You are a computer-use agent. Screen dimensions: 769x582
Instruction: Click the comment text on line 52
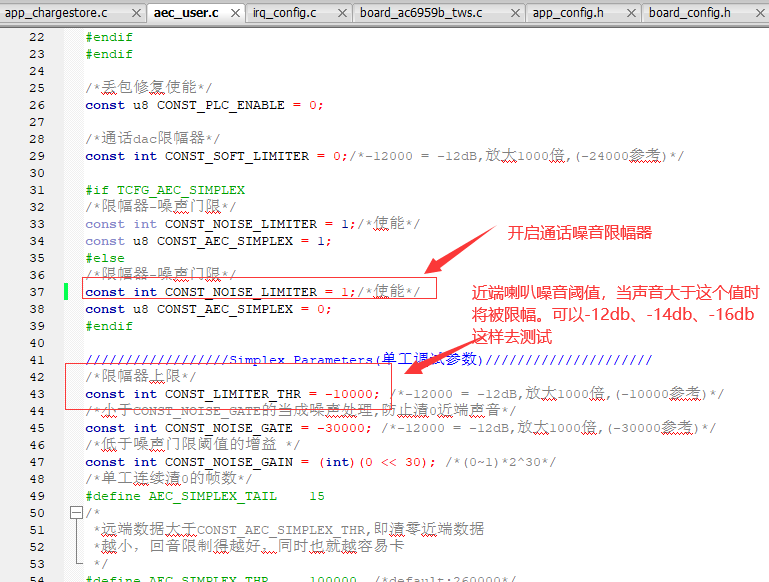(x=249, y=546)
